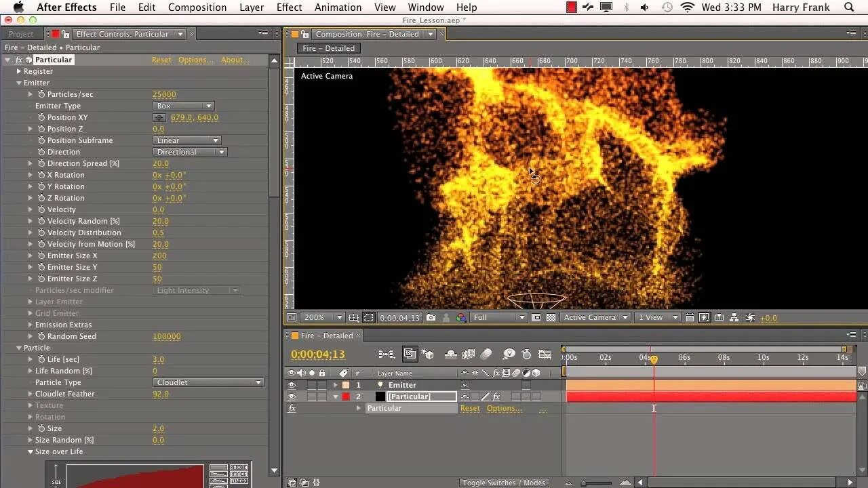Click the stopwatch next to Life [sec]

pos(41,359)
